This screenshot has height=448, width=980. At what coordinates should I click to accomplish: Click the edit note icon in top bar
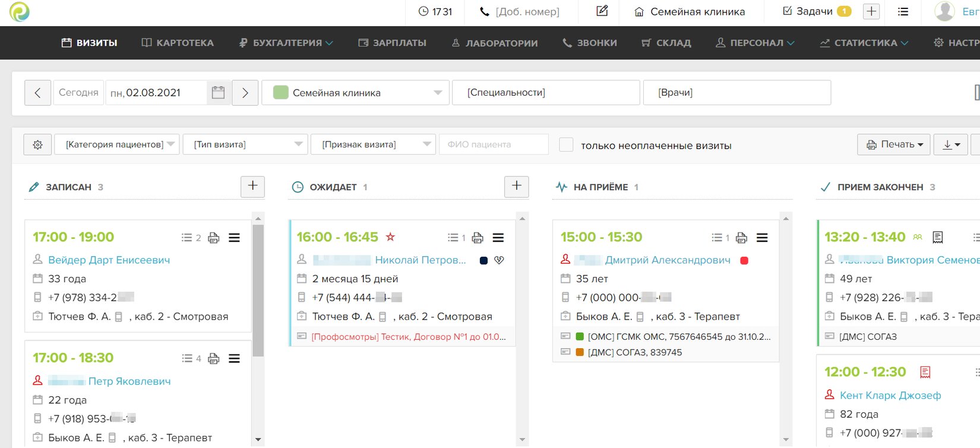coord(602,11)
